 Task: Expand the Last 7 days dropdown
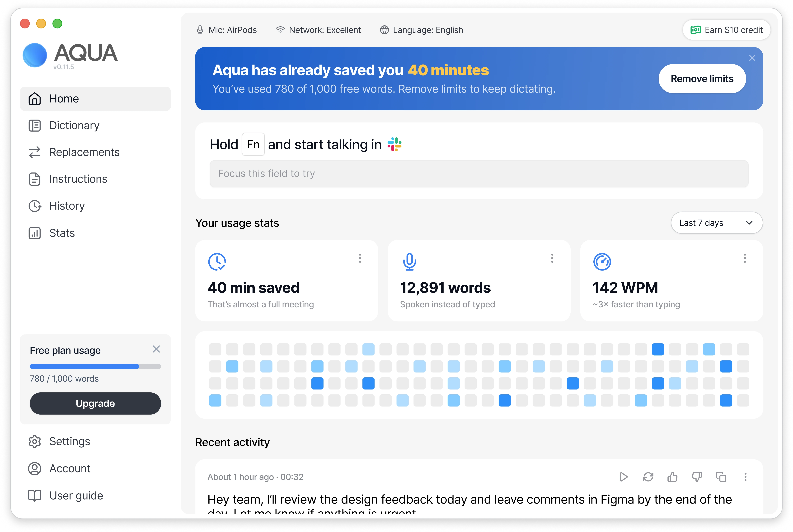(717, 223)
